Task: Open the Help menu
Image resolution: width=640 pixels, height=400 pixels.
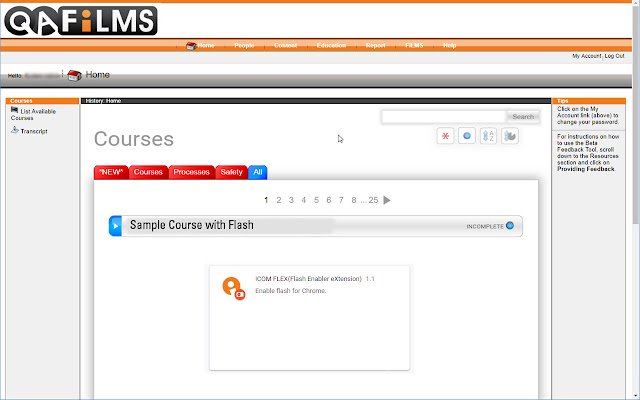Action: [449, 45]
